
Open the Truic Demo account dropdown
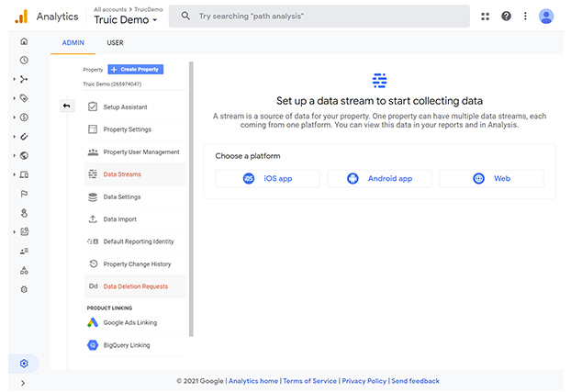click(x=126, y=19)
